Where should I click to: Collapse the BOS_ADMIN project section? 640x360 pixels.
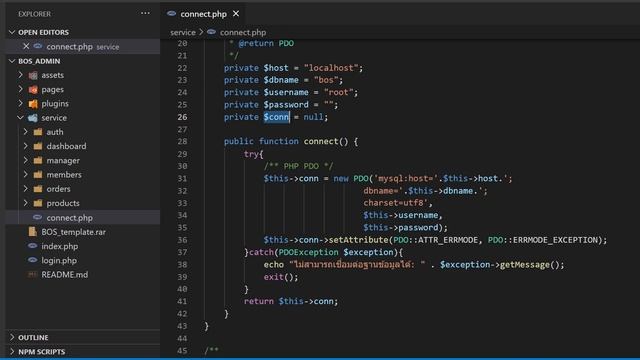[x=12, y=61]
